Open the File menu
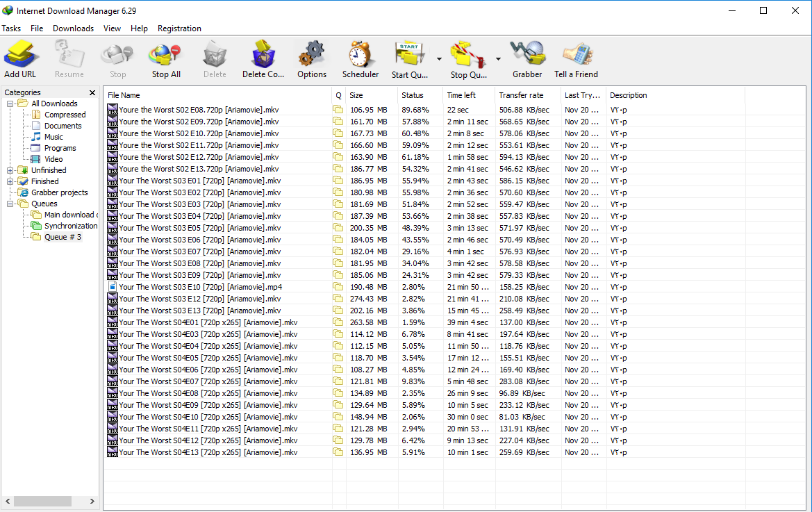Screen dimensions: 812x512 tap(37, 28)
